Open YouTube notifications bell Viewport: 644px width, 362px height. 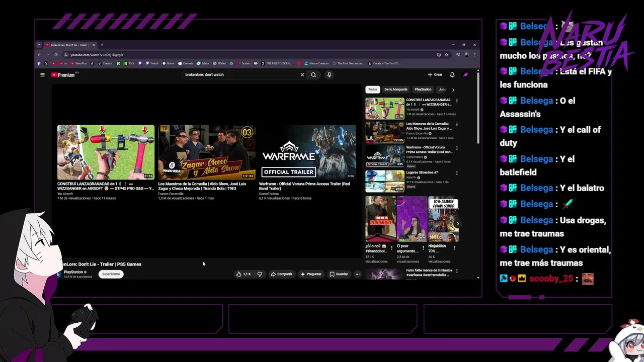[452, 75]
